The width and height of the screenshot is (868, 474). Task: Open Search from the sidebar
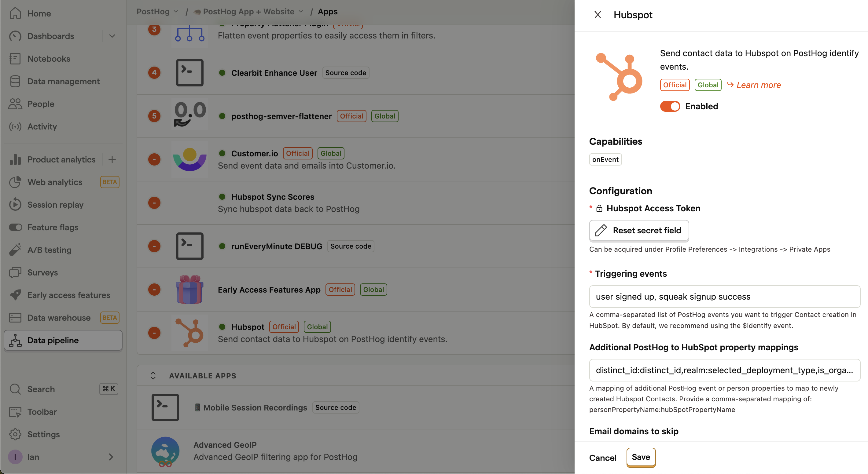click(x=41, y=389)
